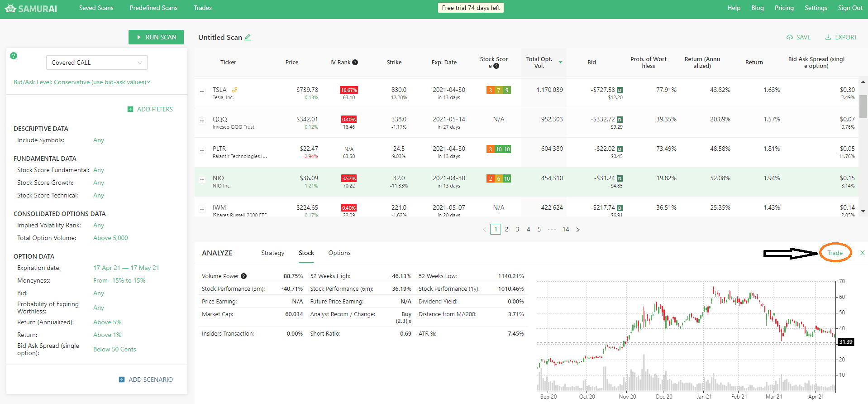Edit scan name with pencil icon

coord(248,37)
